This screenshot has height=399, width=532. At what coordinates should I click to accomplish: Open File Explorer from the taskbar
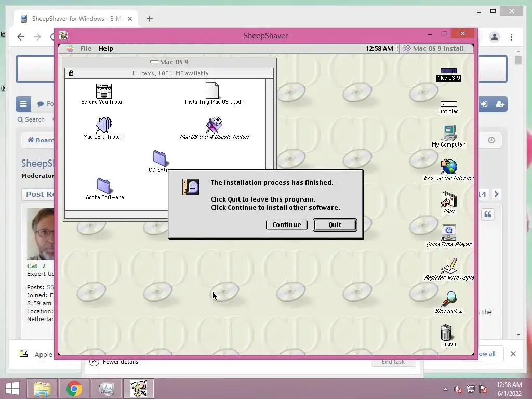click(42, 389)
